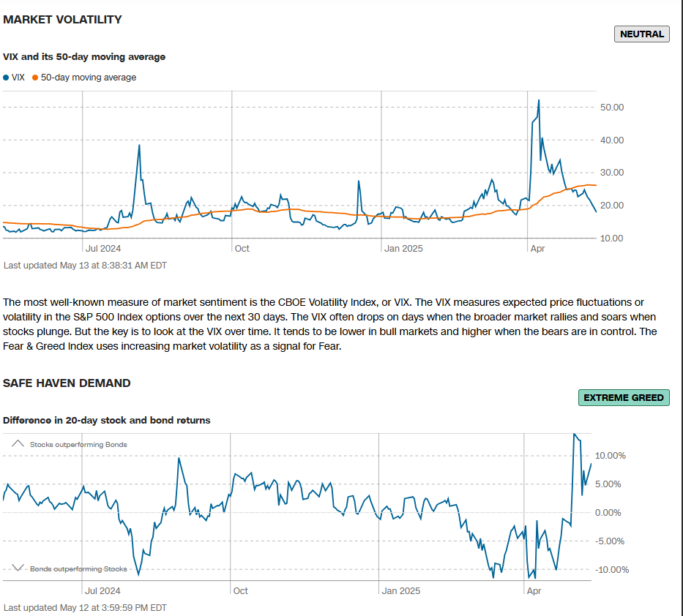This screenshot has height=616, width=683.
Task: Click the 10.00% y-axis label on Safe Haven chart
Action: 611,455
